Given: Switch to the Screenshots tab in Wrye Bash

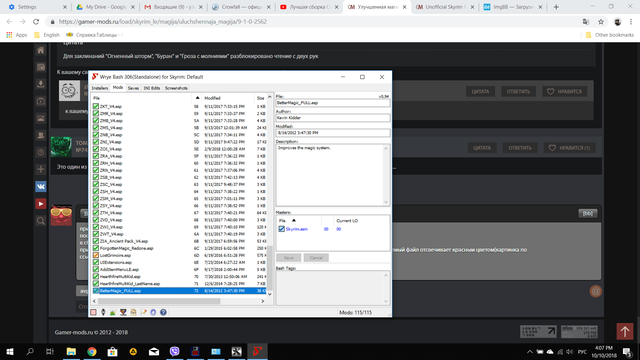Looking at the screenshot, I should (176, 88).
